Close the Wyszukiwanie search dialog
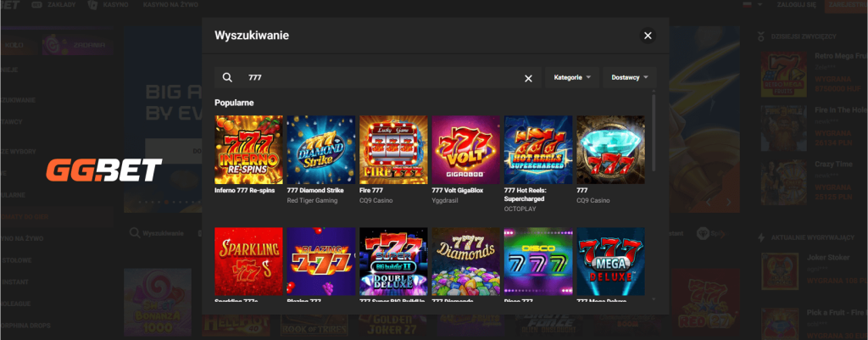 point(648,36)
